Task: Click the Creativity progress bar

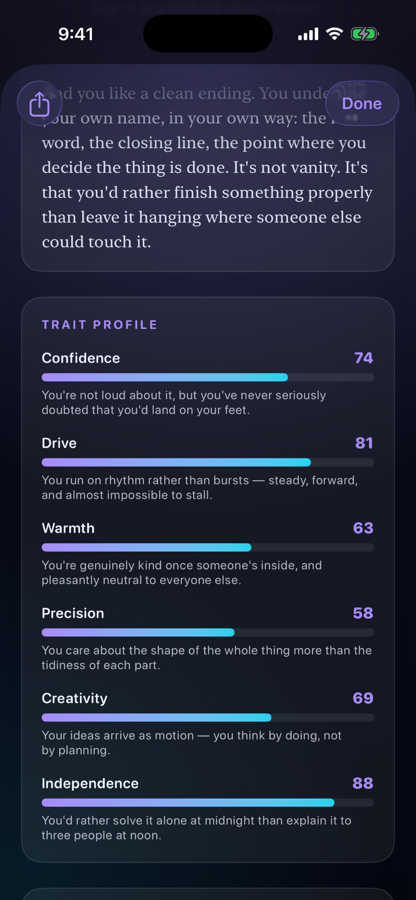Action: point(208,717)
